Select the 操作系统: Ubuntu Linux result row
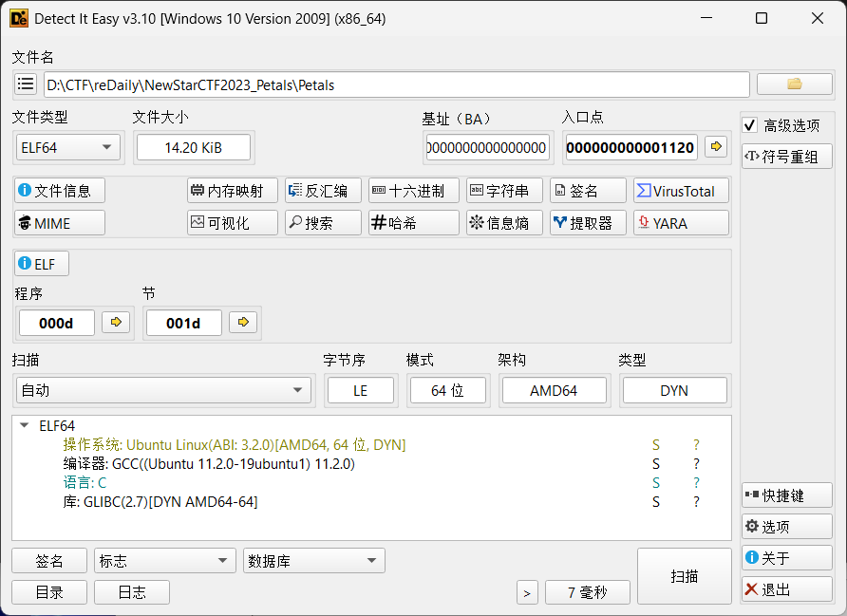This screenshot has height=616, width=847. 234,445
